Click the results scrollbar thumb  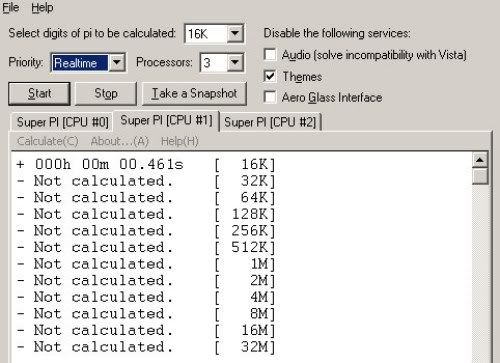point(480,176)
